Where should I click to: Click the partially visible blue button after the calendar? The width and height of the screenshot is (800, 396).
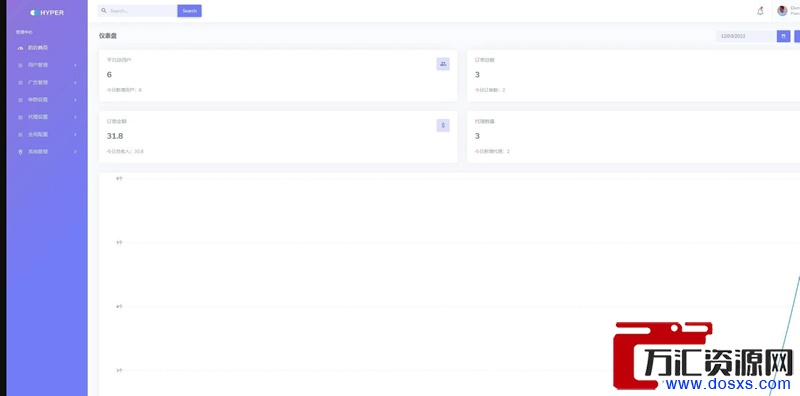[797, 36]
